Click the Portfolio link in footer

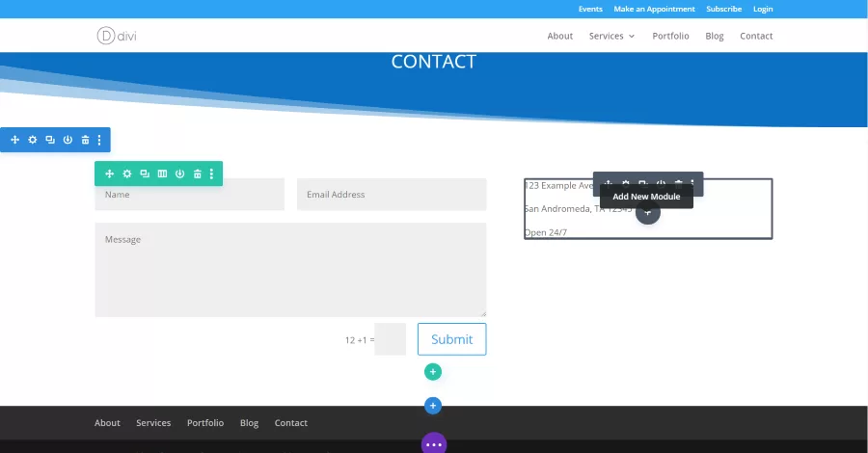point(205,422)
